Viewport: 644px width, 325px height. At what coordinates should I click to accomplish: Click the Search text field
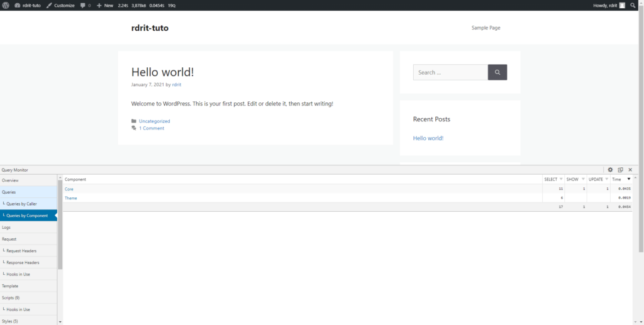coord(450,72)
